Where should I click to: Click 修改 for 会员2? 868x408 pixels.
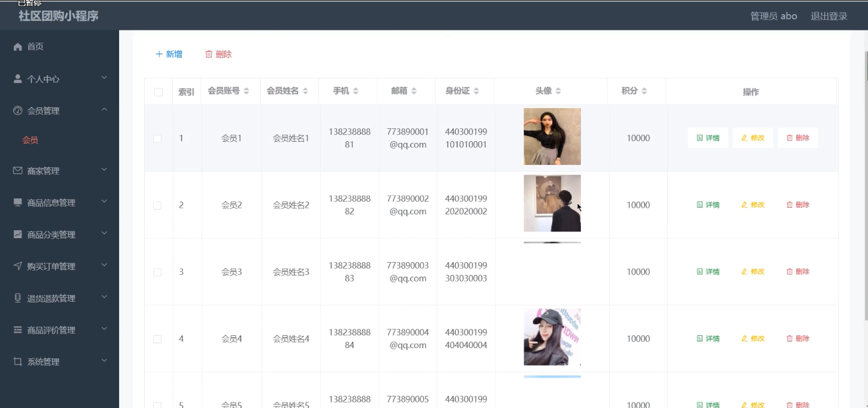coord(753,205)
